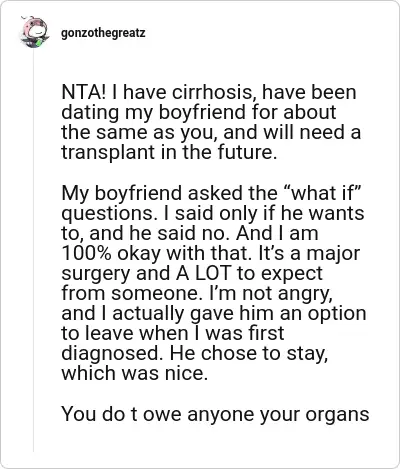The height and width of the screenshot is (469, 400).
Task: Click the line starting "the same as you"
Action: point(211,133)
